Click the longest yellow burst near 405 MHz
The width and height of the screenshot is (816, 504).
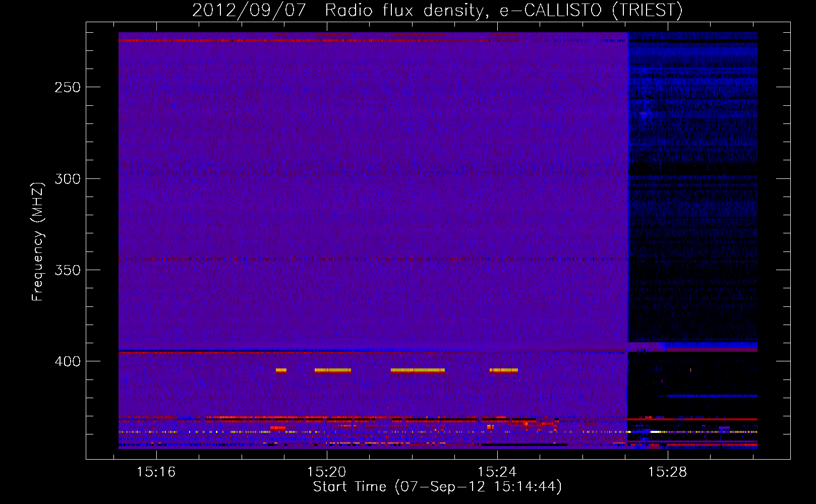pyautogui.click(x=418, y=370)
